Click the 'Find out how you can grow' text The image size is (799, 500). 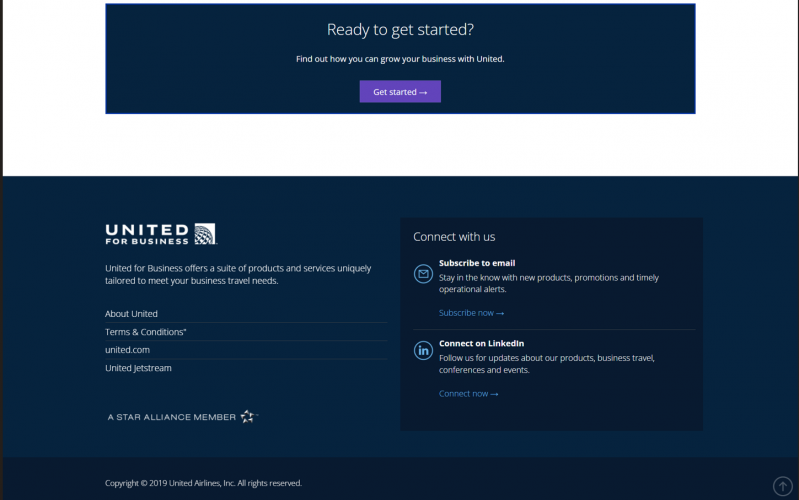400,59
